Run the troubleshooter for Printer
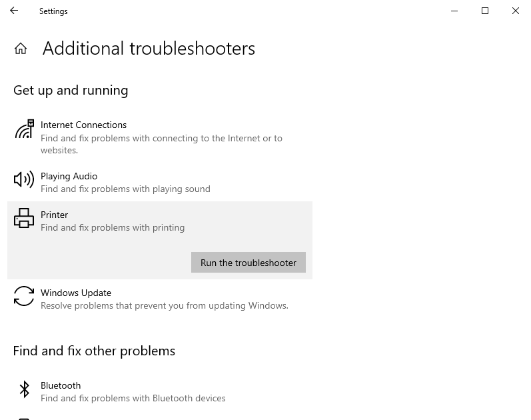Image resolution: width=531 pixels, height=420 pixels. tap(248, 263)
